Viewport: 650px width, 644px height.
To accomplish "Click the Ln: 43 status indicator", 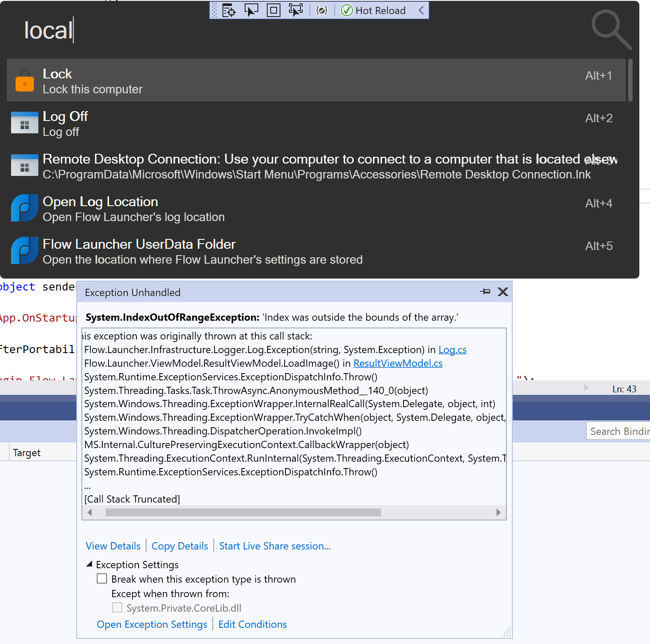I will coord(624,389).
